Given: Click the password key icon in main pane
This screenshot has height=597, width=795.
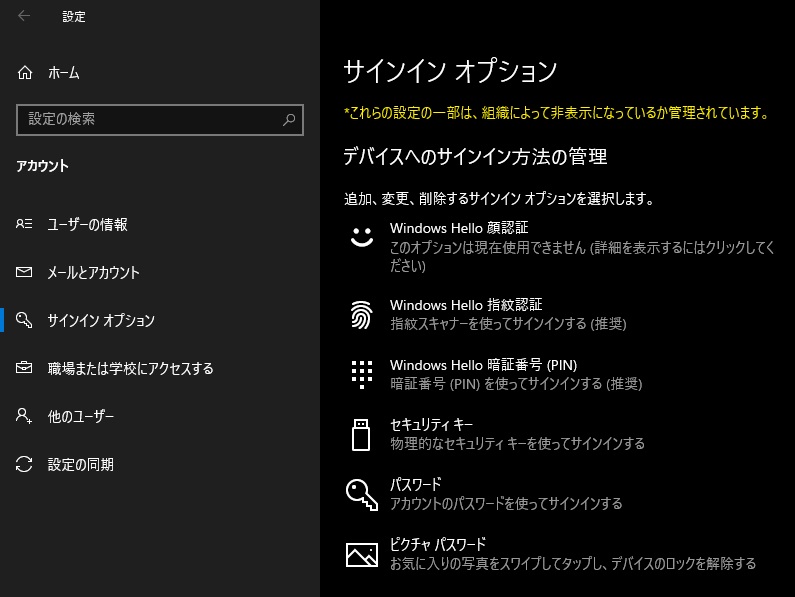Looking at the screenshot, I should pos(362,494).
